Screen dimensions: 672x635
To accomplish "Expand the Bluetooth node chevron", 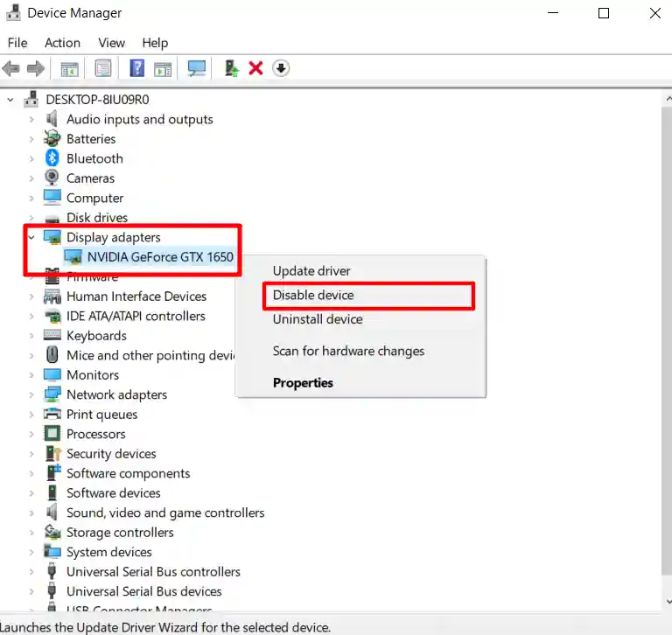I will [x=31, y=159].
